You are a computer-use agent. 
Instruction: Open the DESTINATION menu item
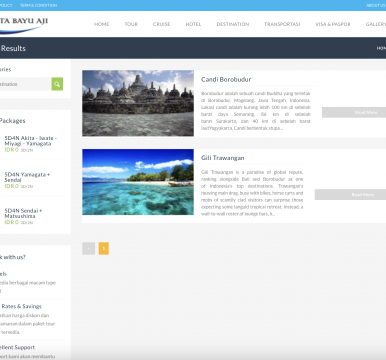(233, 24)
